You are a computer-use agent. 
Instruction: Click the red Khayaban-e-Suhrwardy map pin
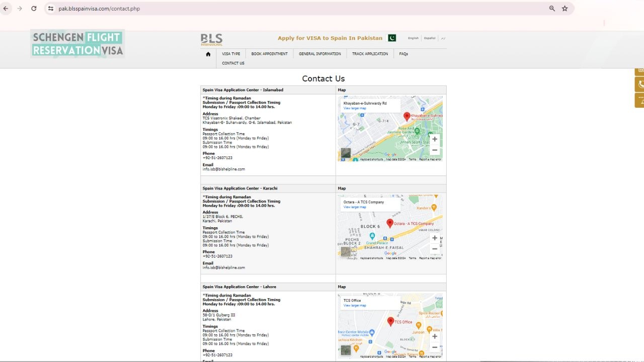pyautogui.click(x=407, y=117)
